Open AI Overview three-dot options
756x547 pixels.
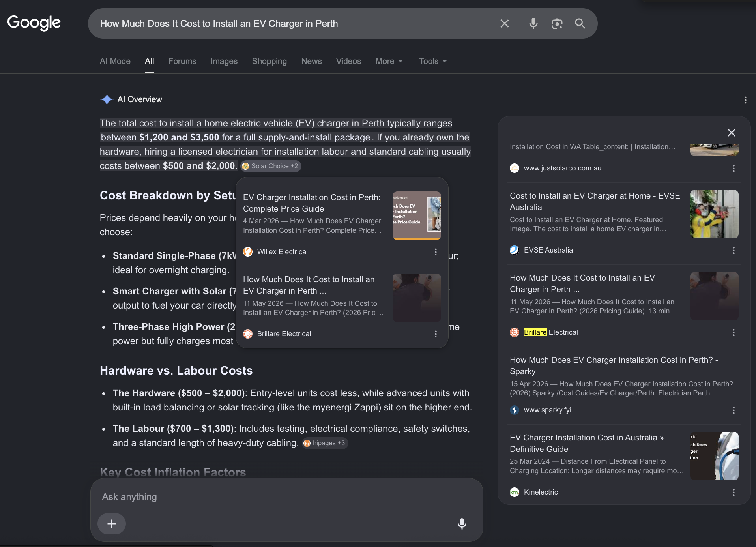745,100
